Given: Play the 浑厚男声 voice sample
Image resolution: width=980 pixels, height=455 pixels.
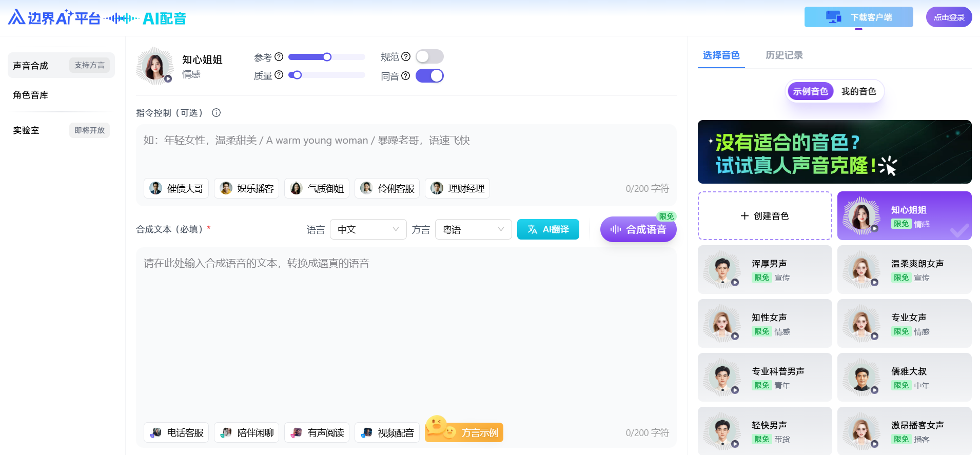Looking at the screenshot, I should coord(735,282).
